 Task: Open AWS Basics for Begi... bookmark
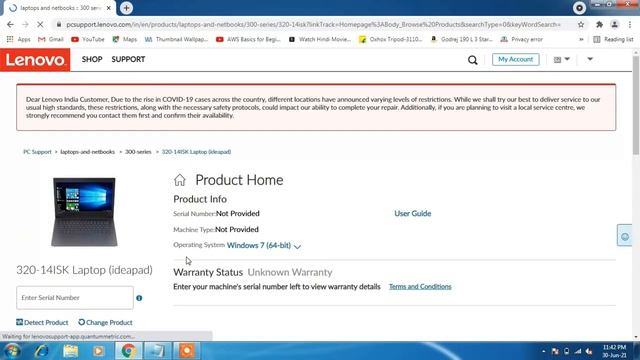(248, 39)
